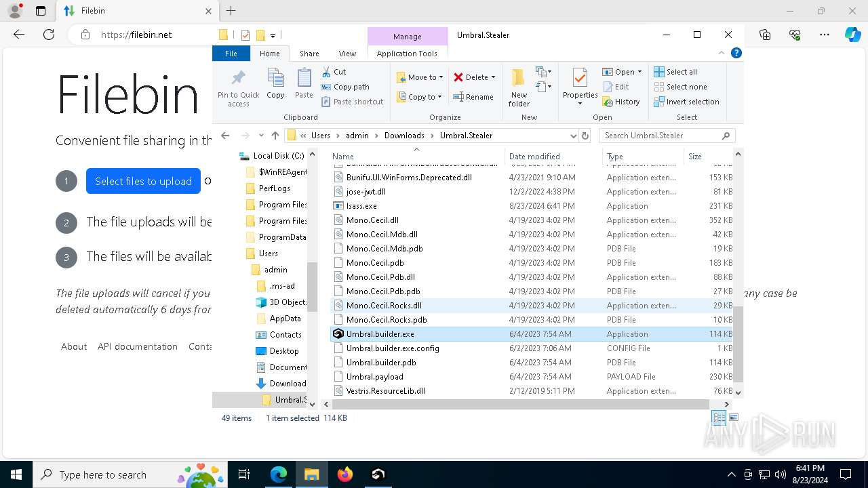Click Invert selection
The height and width of the screenshot is (488, 868).
pyautogui.click(x=686, y=102)
